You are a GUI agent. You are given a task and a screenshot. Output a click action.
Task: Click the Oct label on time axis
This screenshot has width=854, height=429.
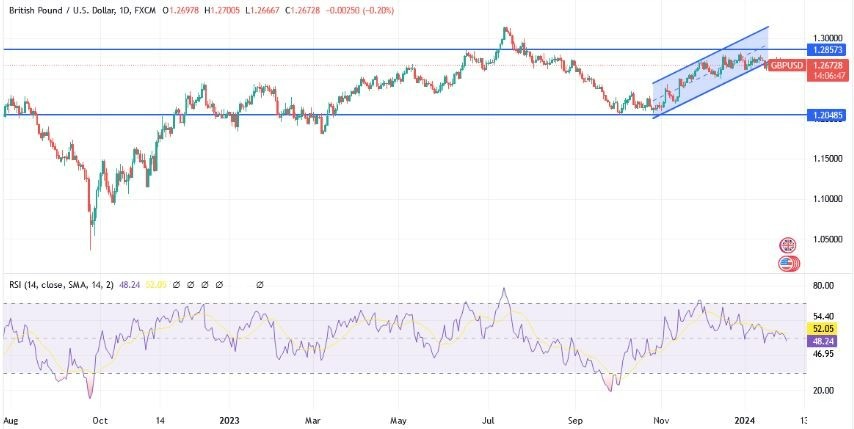point(100,421)
